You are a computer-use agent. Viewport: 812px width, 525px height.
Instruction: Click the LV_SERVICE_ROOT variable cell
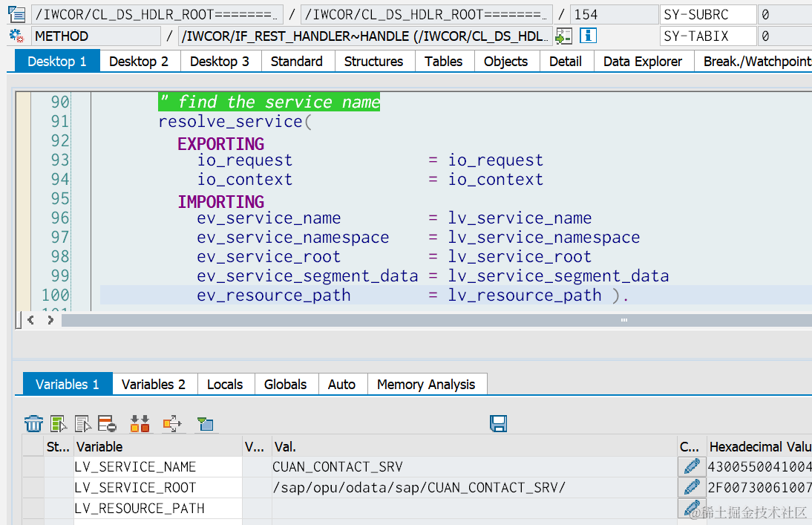158,487
